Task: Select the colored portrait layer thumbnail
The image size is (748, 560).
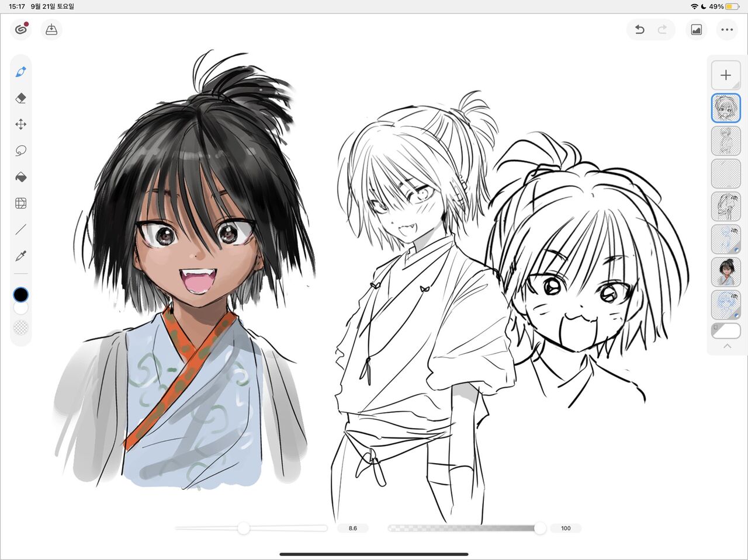Action: coord(726,272)
